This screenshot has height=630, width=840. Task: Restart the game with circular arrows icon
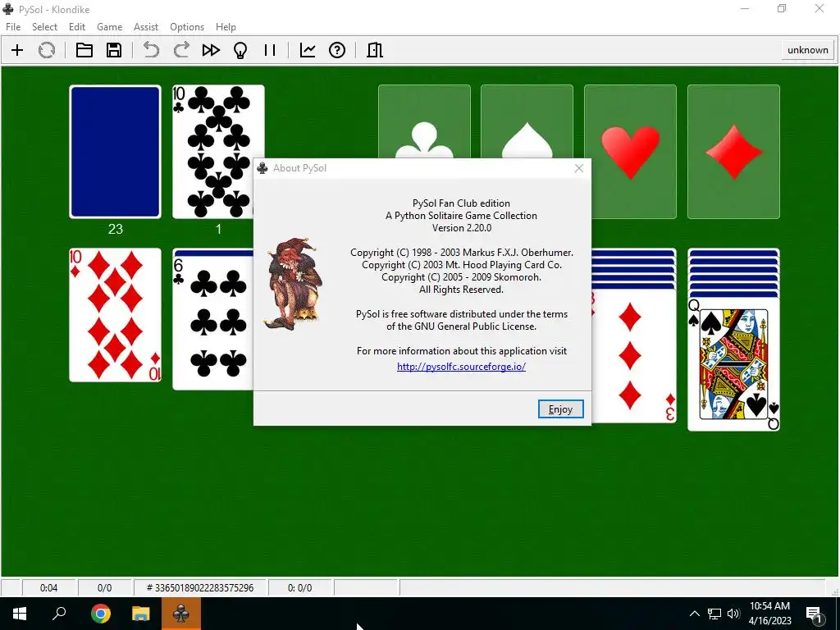pos(47,50)
